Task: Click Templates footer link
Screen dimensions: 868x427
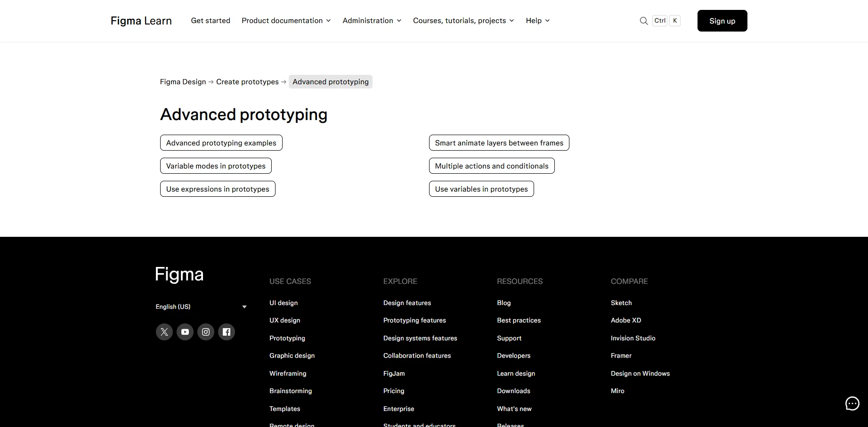Action: pyautogui.click(x=284, y=409)
